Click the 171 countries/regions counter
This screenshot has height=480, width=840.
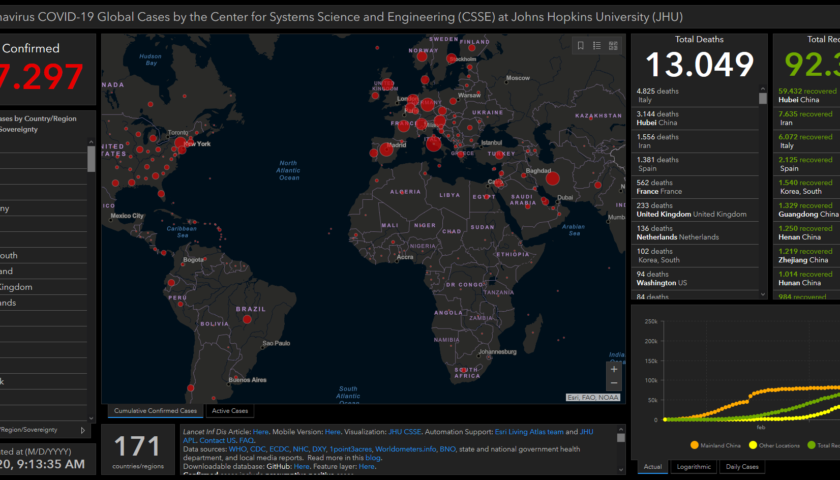(138, 450)
